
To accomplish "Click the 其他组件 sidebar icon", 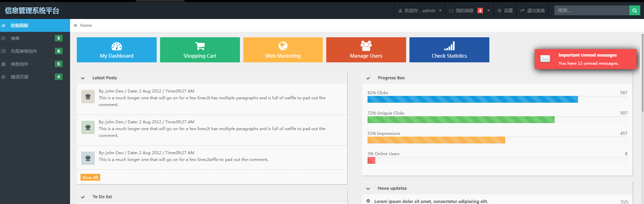I will pos(3,64).
